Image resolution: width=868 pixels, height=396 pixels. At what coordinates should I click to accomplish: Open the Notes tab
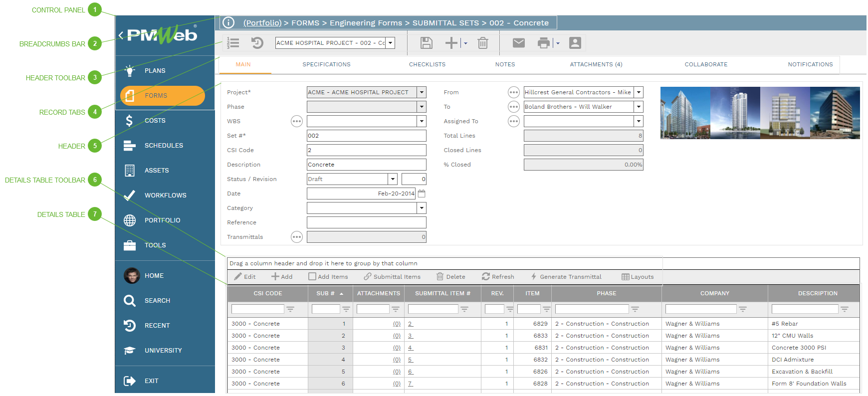[x=505, y=64]
